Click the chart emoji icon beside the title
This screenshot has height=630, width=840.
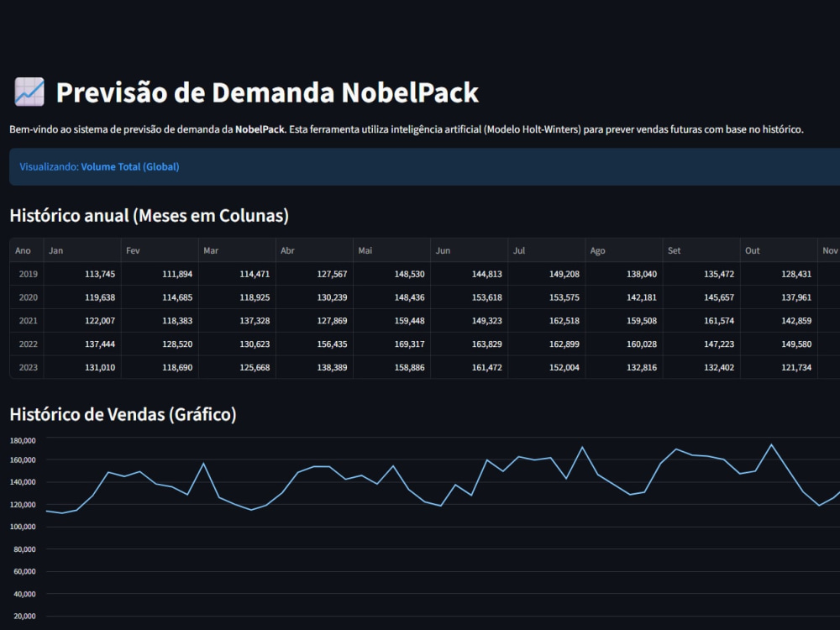click(29, 92)
